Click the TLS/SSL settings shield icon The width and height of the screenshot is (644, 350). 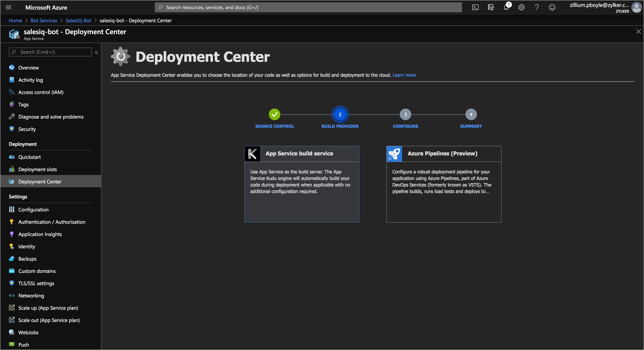(x=12, y=283)
